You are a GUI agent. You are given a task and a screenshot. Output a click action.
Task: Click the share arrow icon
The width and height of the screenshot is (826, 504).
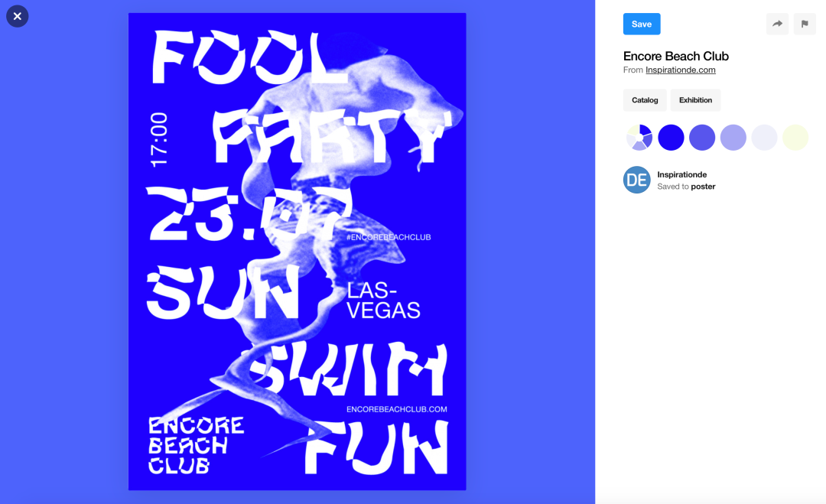click(777, 24)
